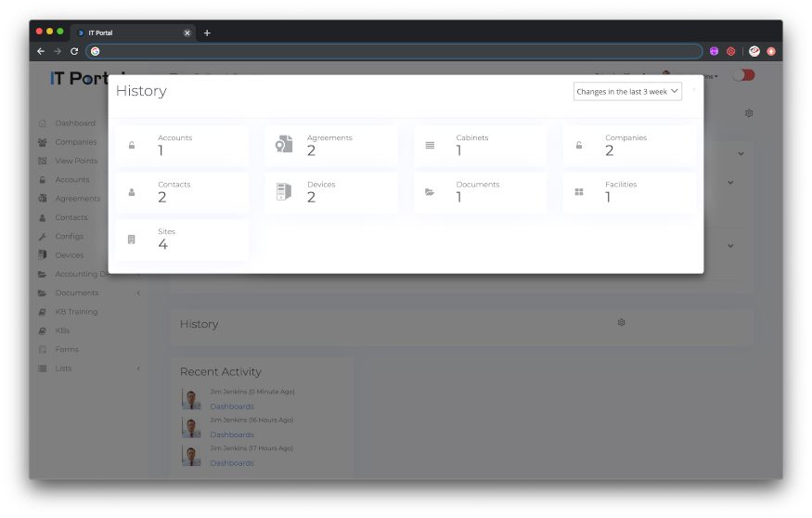Click the Facilities label in History
Screen dimensions: 812x518
click(621, 185)
